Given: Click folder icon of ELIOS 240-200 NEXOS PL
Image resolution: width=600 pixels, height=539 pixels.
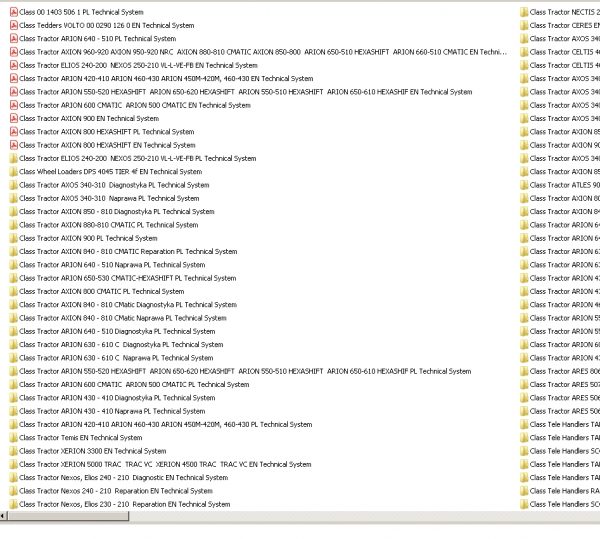Looking at the screenshot, I should [13, 158].
